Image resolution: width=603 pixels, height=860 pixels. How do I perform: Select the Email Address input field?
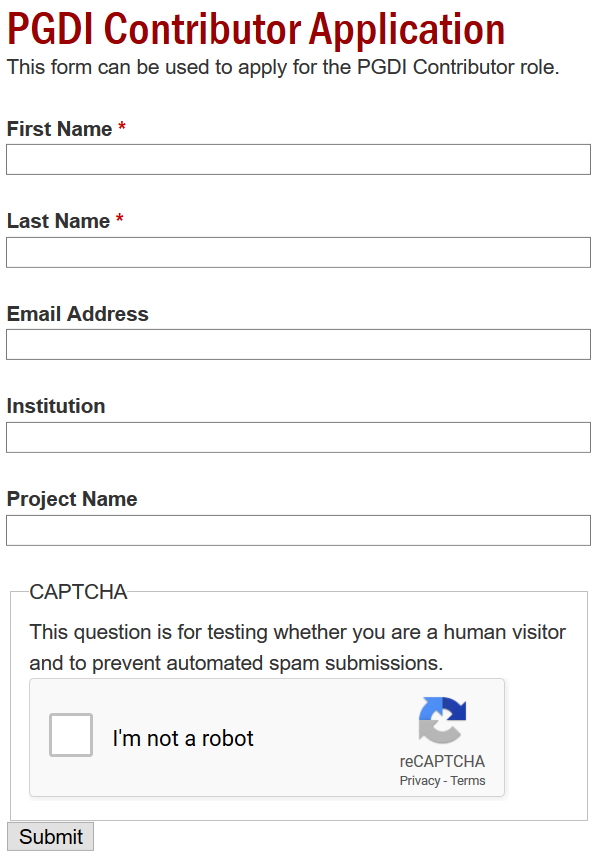pyautogui.click(x=298, y=345)
